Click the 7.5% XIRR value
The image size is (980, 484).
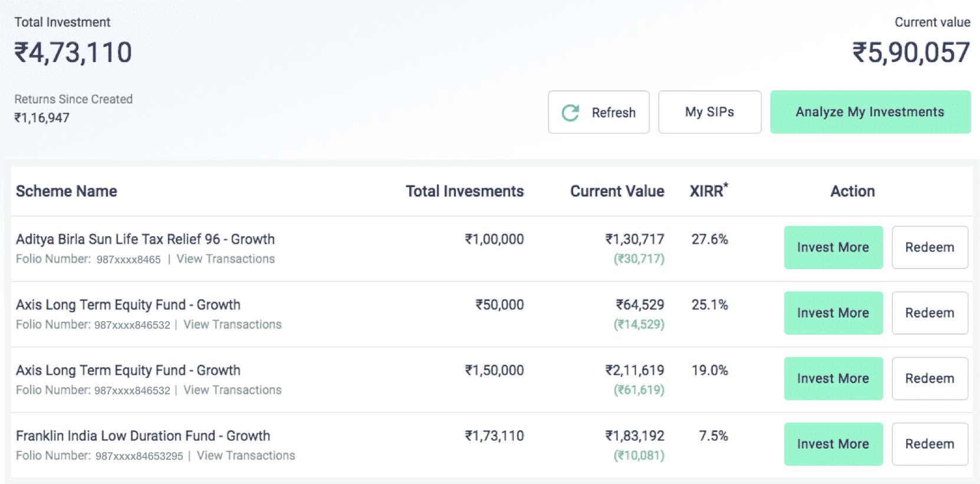point(713,436)
